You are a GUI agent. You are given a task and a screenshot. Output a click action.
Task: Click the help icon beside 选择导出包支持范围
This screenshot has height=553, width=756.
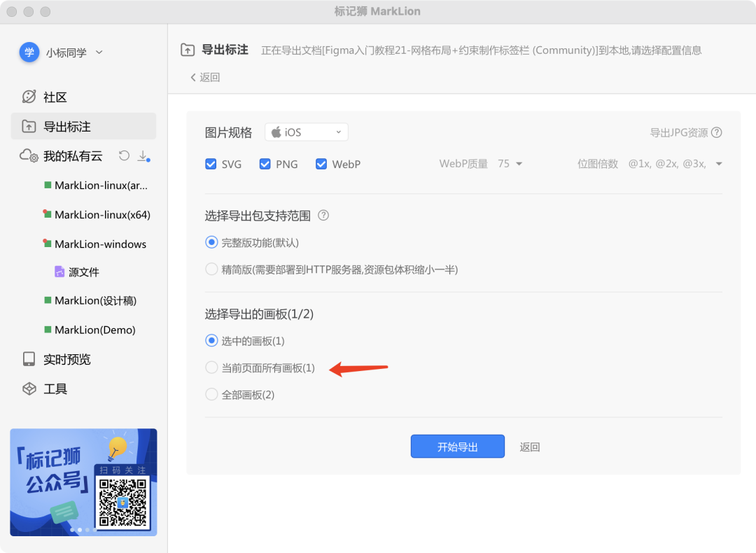click(323, 216)
